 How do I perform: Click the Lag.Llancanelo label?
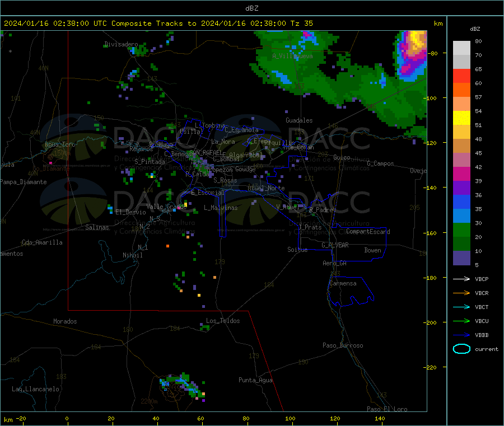(35, 389)
